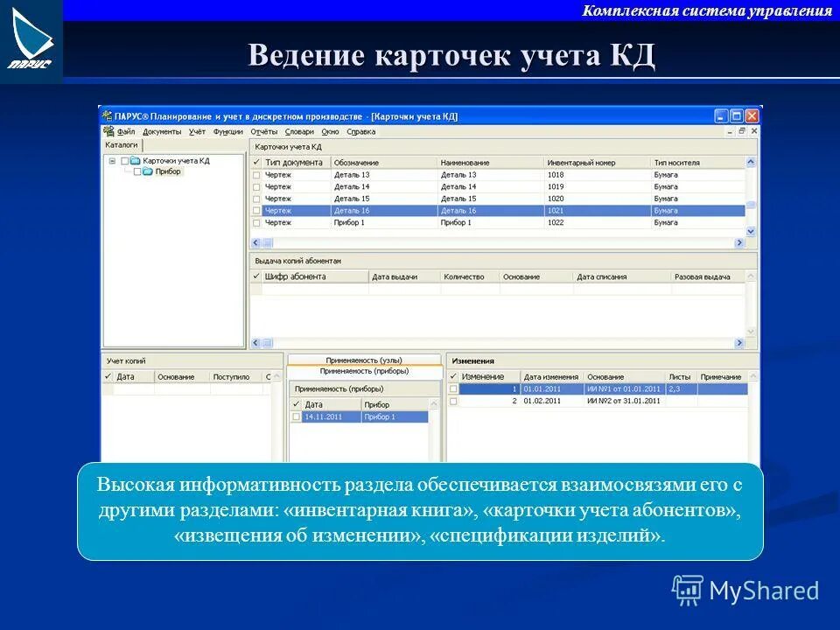Click the Листы column header
The image size is (840, 630).
coord(681,377)
